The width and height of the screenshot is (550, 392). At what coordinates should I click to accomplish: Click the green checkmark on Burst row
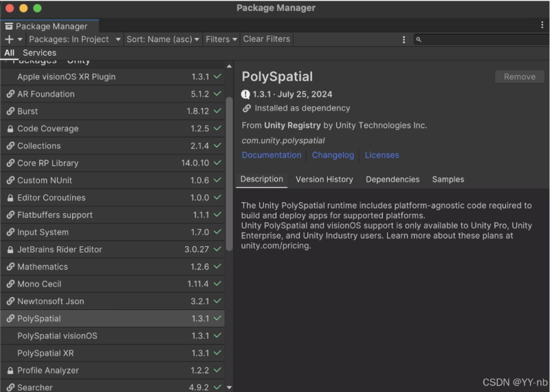217,111
